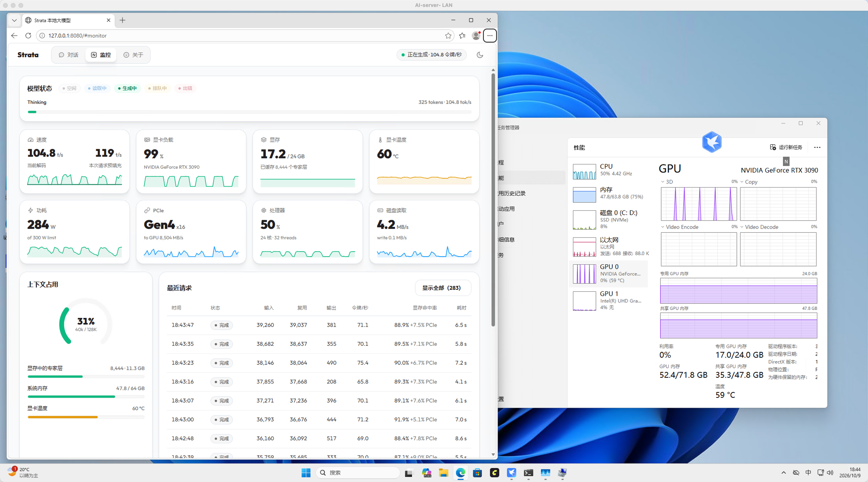Open a new browser tab
The image size is (868, 482).
122,20
